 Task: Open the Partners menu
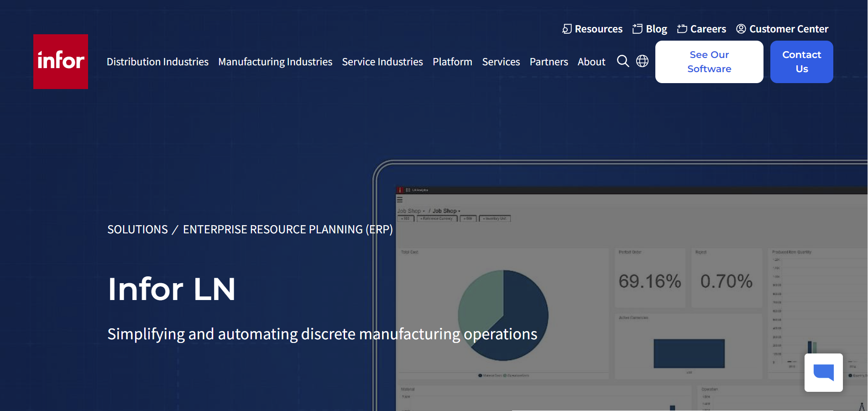point(549,62)
